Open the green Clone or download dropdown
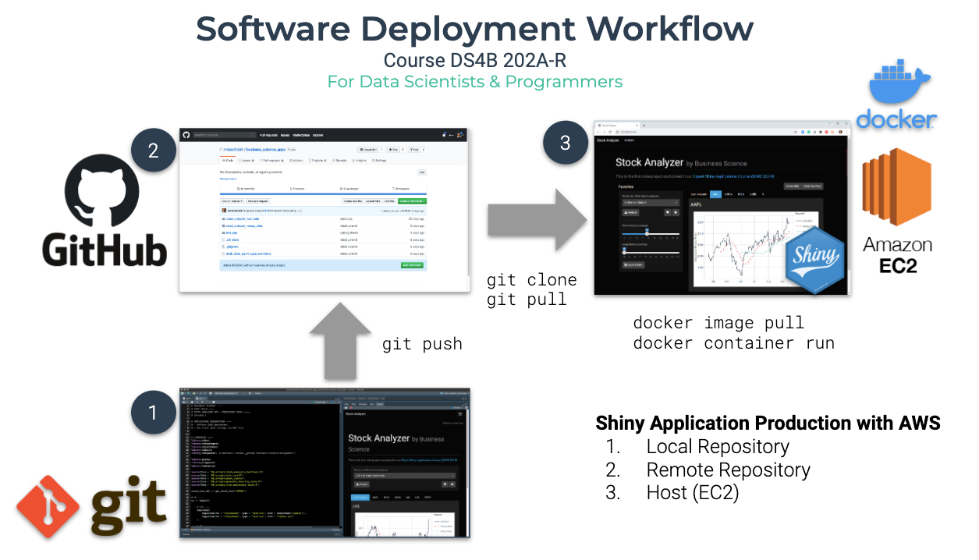Viewport: 979px width, 560px height. 412,200
